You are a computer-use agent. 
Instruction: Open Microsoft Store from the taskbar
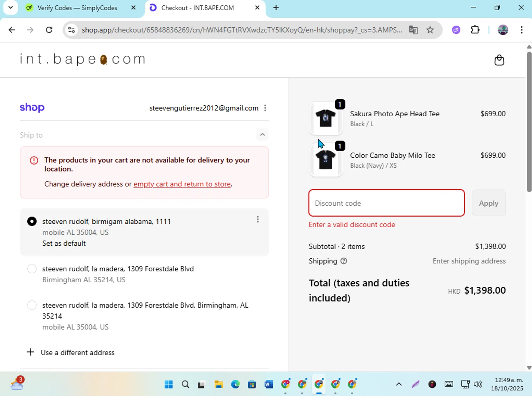pyautogui.click(x=252, y=384)
